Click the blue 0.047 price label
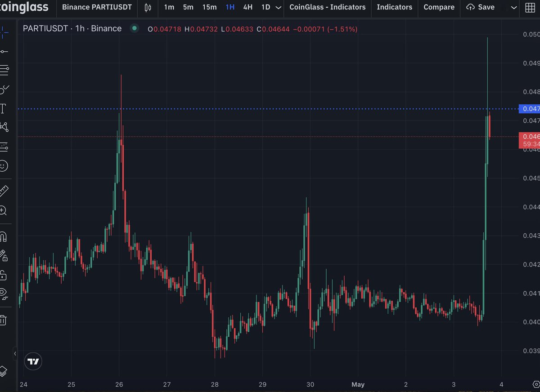The image size is (540, 392). 529,109
